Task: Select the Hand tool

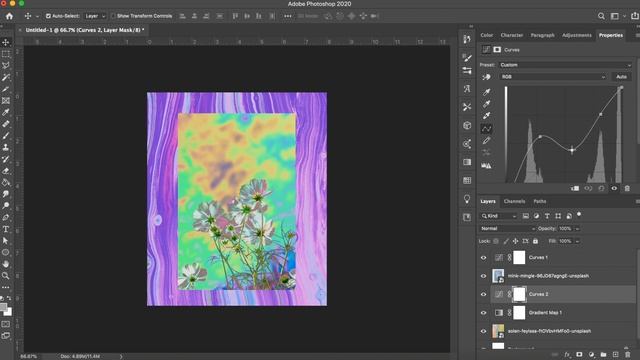Action: [x=6, y=264]
